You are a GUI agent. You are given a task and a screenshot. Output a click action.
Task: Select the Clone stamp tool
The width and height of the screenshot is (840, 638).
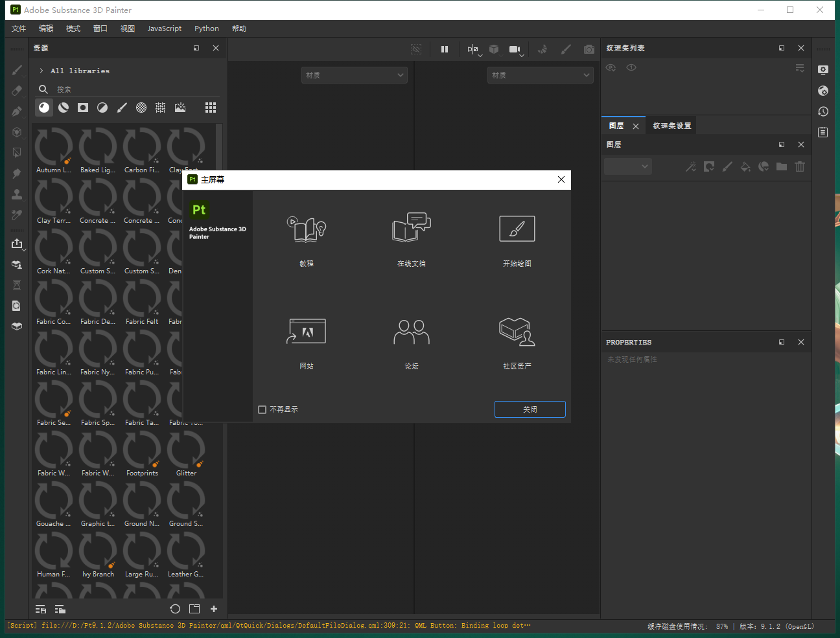(x=17, y=194)
